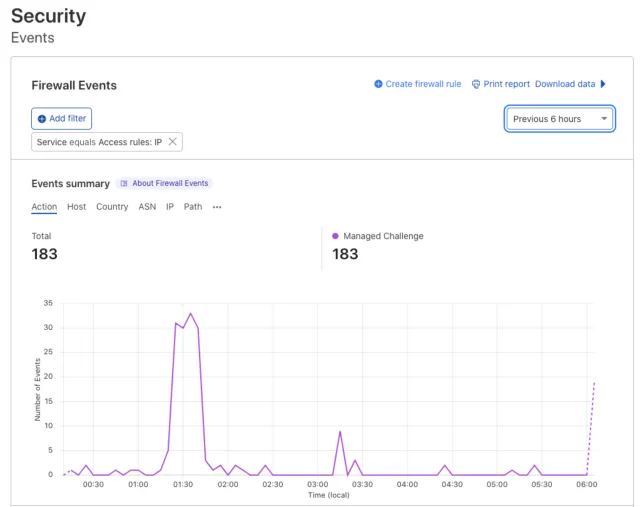The height and width of the screenshot is (507, 640).
Task: Click the Events summary heading
Action: pos(71,184)
